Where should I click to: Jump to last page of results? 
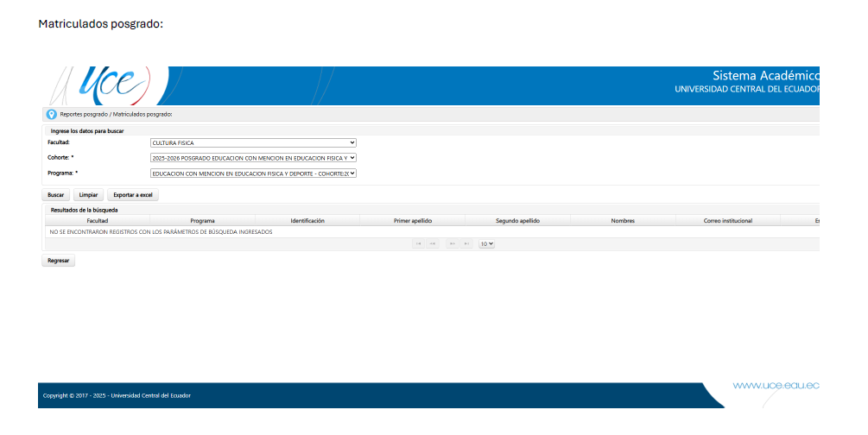point(466,244)
